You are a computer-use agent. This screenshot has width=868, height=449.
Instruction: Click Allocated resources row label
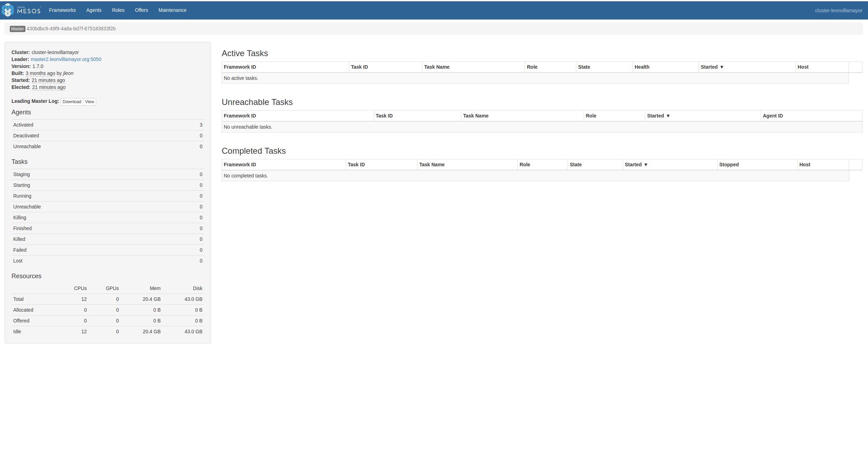click(23, 310)
